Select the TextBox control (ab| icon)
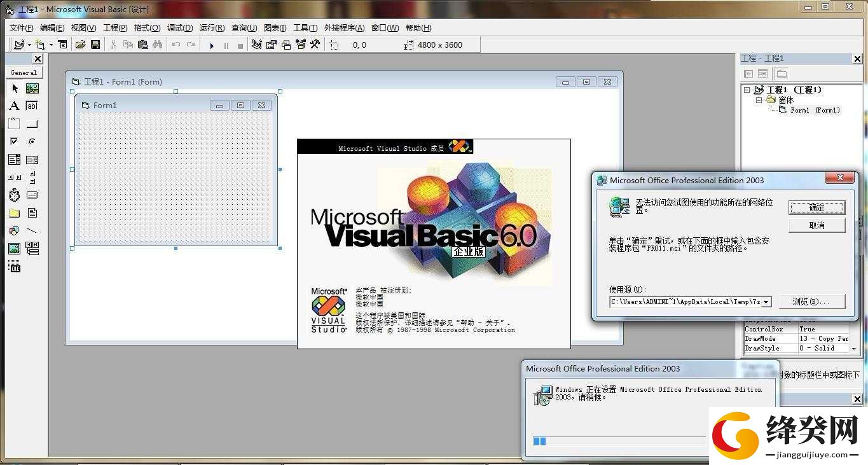This screenshot has height=465, width=868. click(32, 106)
